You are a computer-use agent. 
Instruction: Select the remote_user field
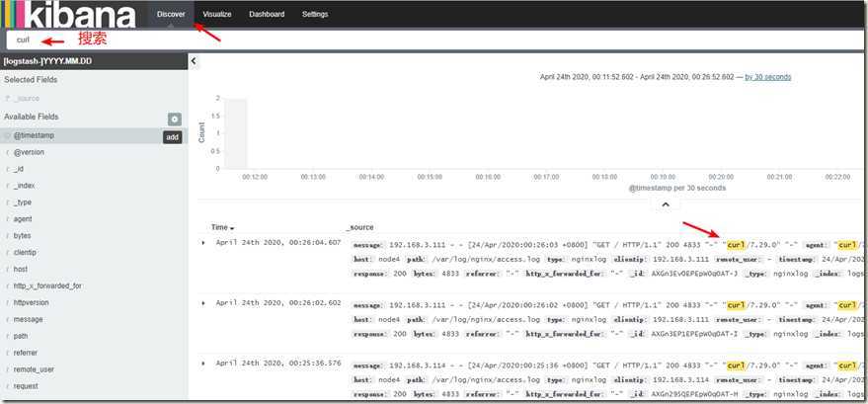tap(34, 369)
